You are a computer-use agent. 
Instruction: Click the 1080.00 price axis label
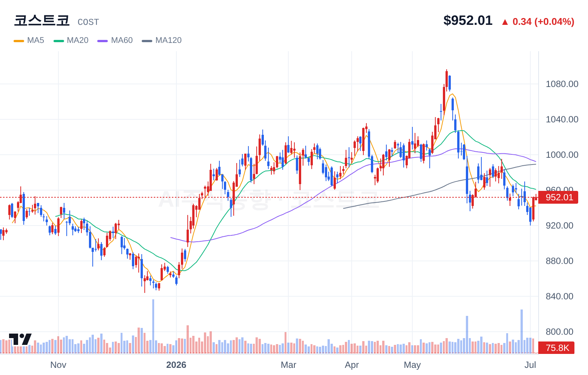562,84
